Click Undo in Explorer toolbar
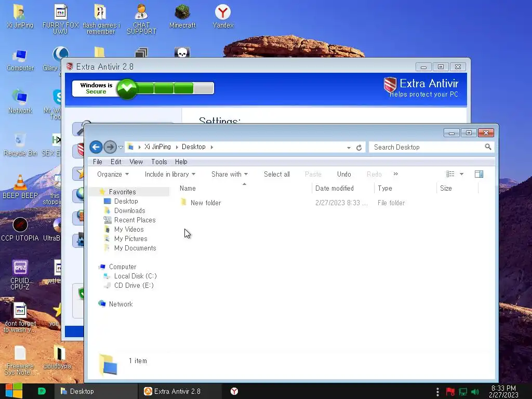Viewport: 532px width, 399px height. (x=344, y=174)
